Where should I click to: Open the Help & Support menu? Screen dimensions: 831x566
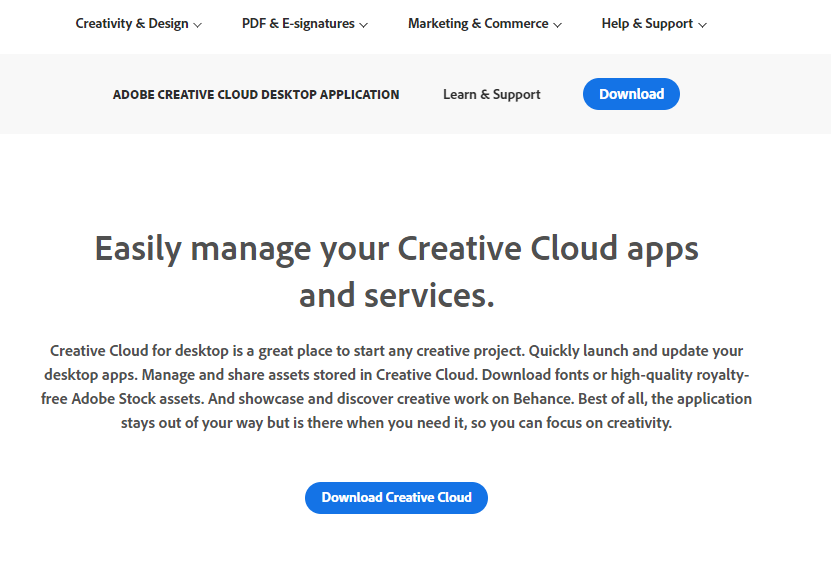pos(647,24)
